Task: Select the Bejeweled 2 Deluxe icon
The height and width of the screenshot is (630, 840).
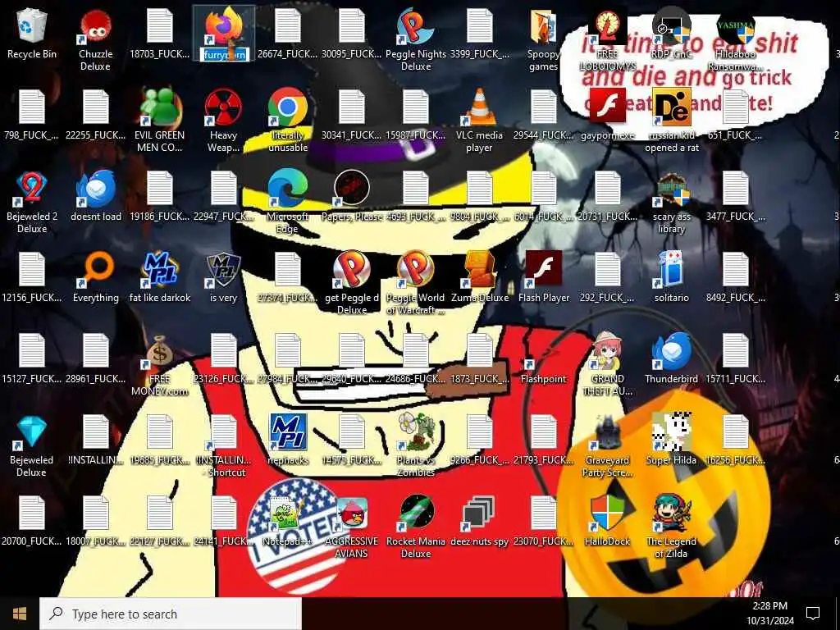Action: (x=32, y=189)
